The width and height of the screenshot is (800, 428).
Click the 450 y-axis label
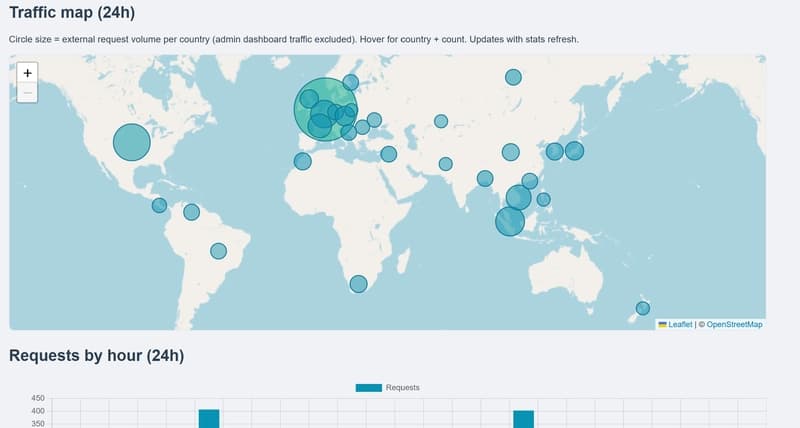pos(38,398)
